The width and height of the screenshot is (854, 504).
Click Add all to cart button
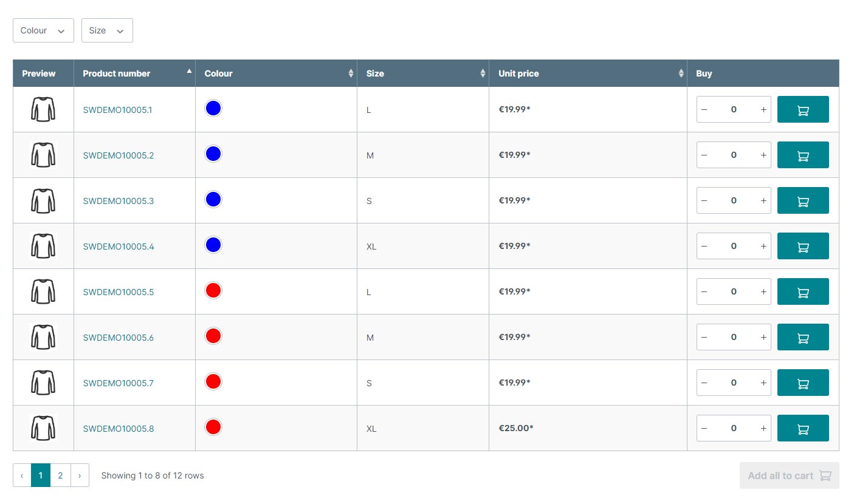coord(790,475)
